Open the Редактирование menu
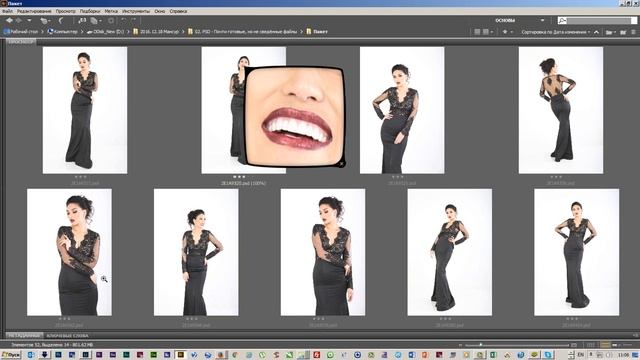 tap(34, 11)
